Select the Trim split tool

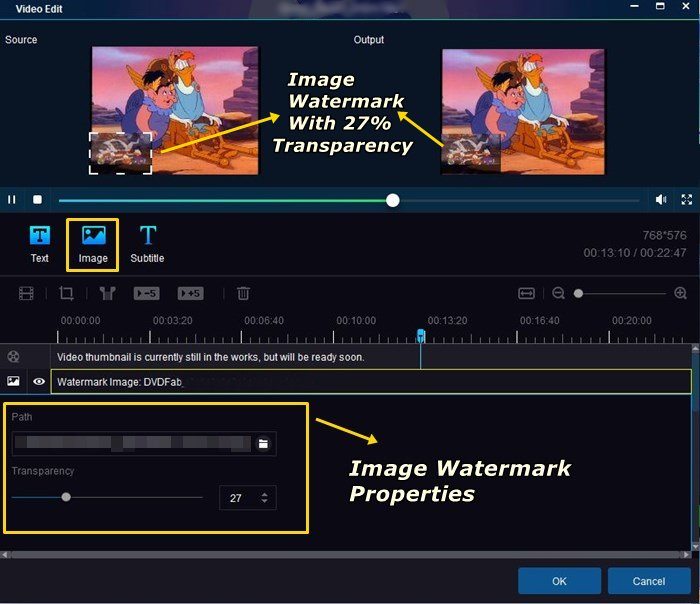point(108,293)
